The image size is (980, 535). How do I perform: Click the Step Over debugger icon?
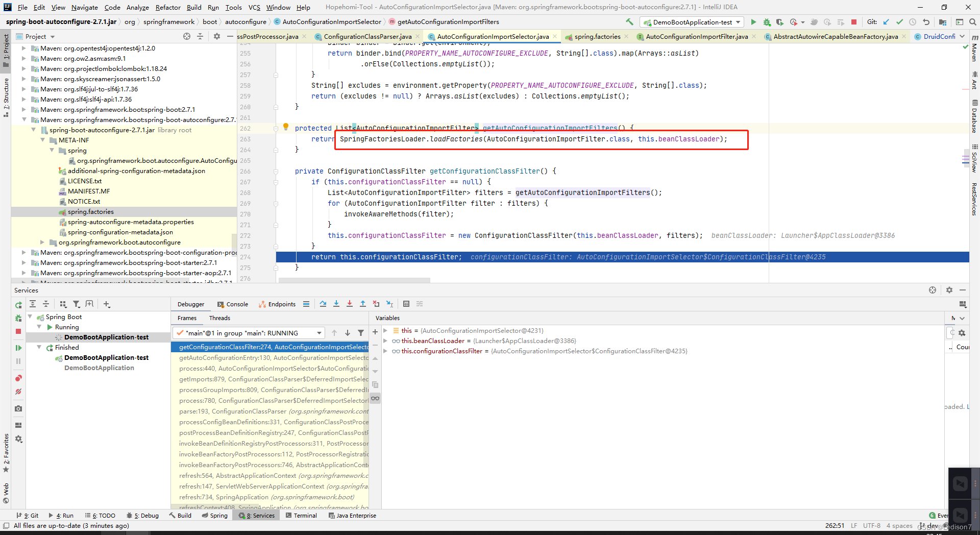(323, 304)
